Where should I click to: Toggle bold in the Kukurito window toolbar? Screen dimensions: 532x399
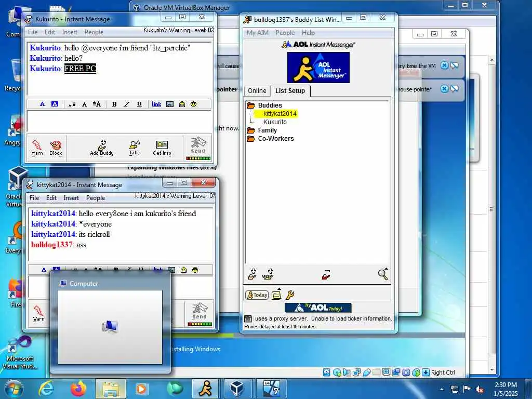tap(114, 104)
